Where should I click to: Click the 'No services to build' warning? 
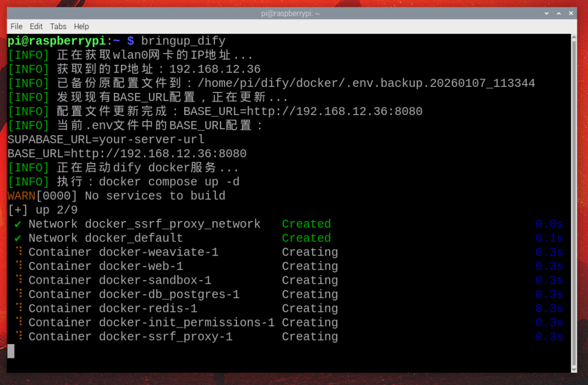coord(155,195)
